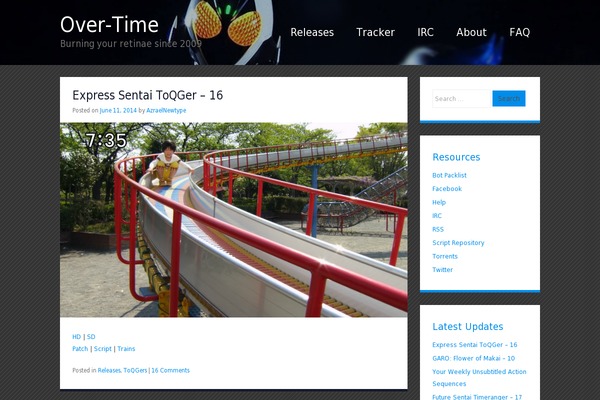The height and width of the screenshot is (400, 600).
Task: Open the Script link under the post
Action: click(103, 349)
